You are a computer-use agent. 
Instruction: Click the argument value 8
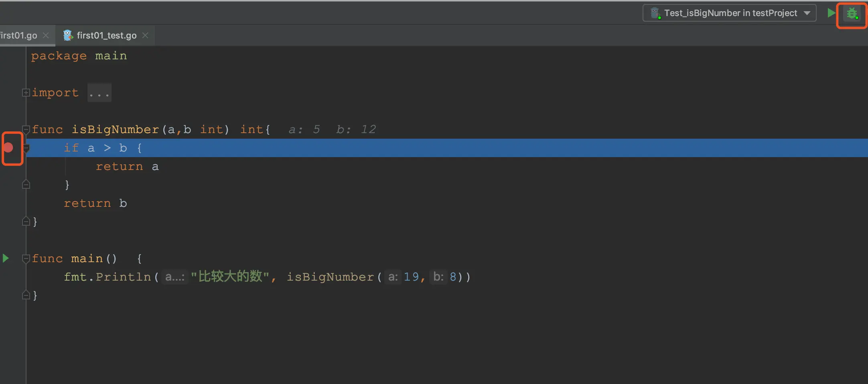point(453,277)
